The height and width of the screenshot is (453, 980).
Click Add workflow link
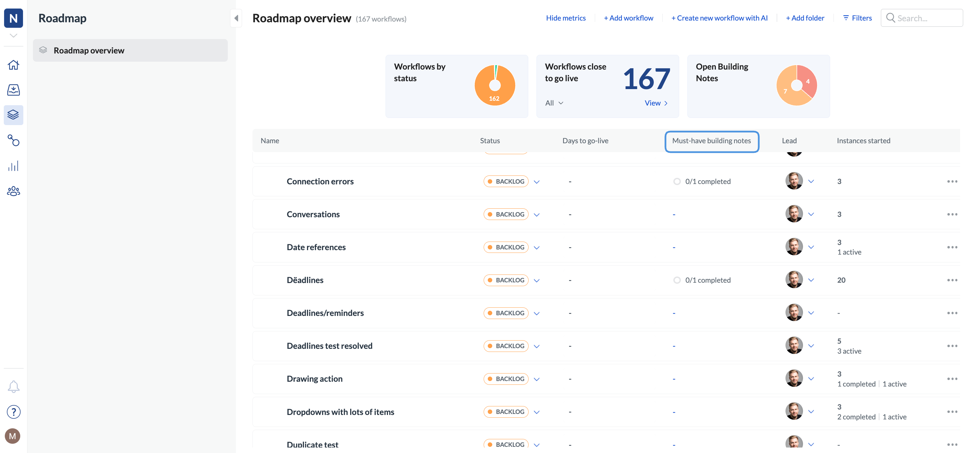[x=628, y=18]
